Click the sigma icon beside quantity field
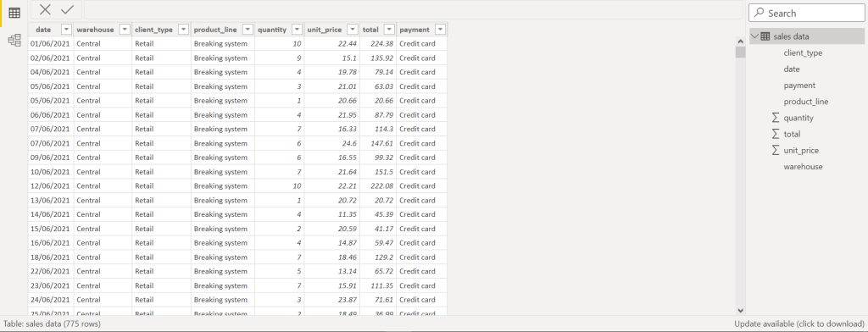This screenshot has height=332, width=868. pos(776,118)
